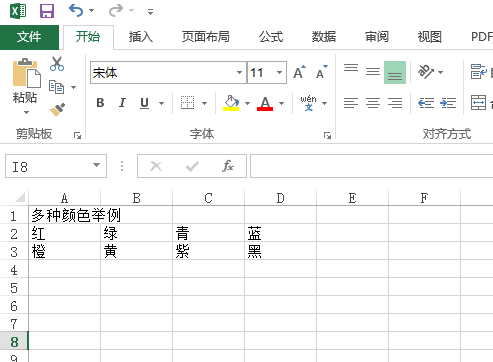Align text to middle of cell
493x362 pixels.
tap(373, 72)
